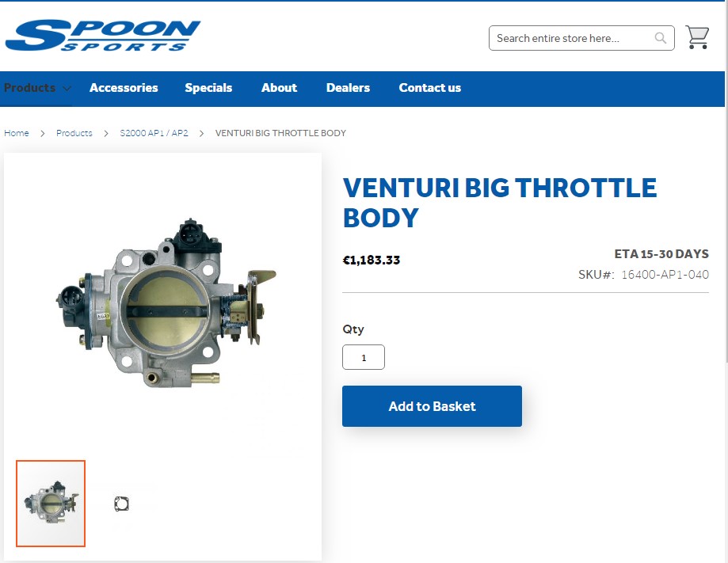
Task: Click the page vertical scrollbar
Action: [726, 185]
